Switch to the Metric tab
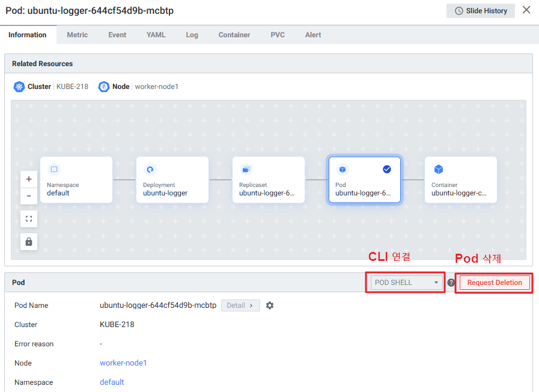 tap(77, 35)
